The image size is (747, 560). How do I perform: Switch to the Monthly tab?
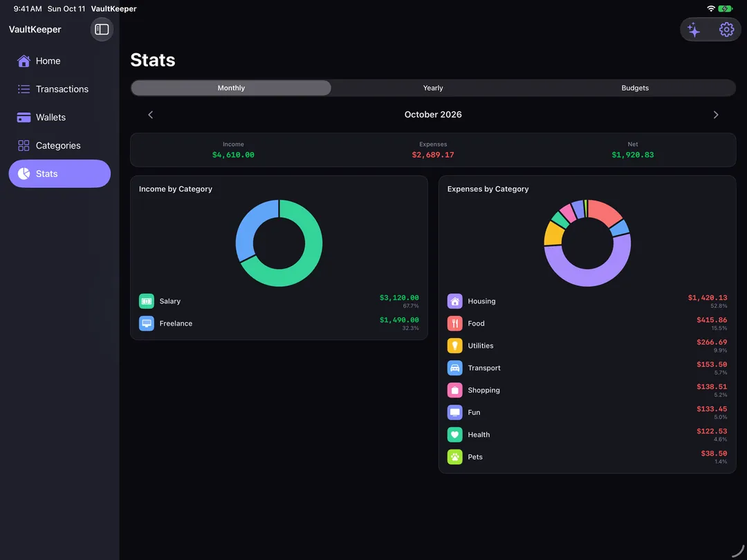click(231, 88)
